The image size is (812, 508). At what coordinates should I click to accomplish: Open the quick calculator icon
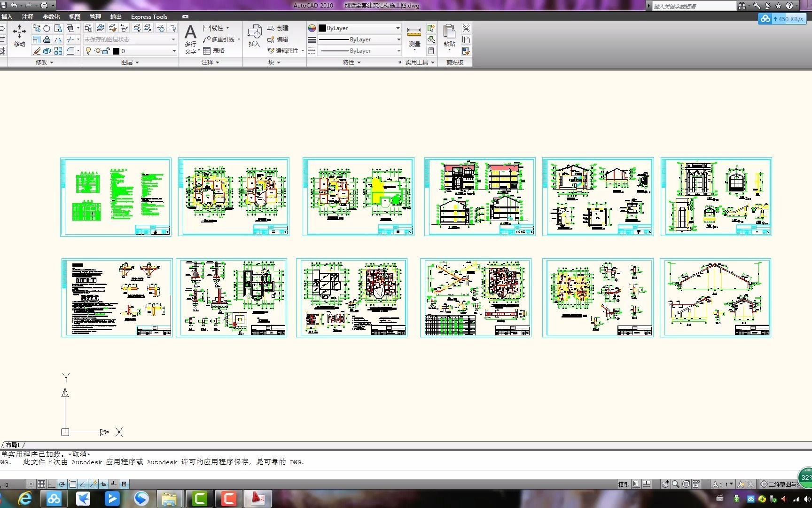431,51
